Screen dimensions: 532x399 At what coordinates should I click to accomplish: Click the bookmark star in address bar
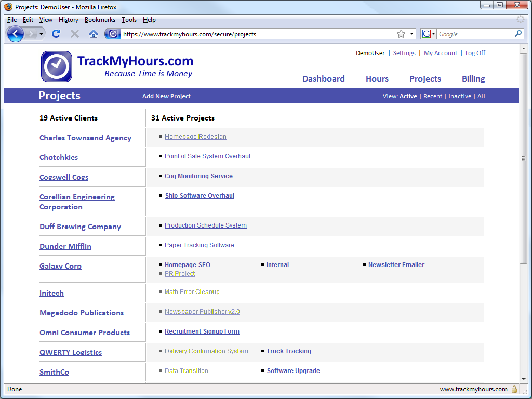(x=401, y=34)
